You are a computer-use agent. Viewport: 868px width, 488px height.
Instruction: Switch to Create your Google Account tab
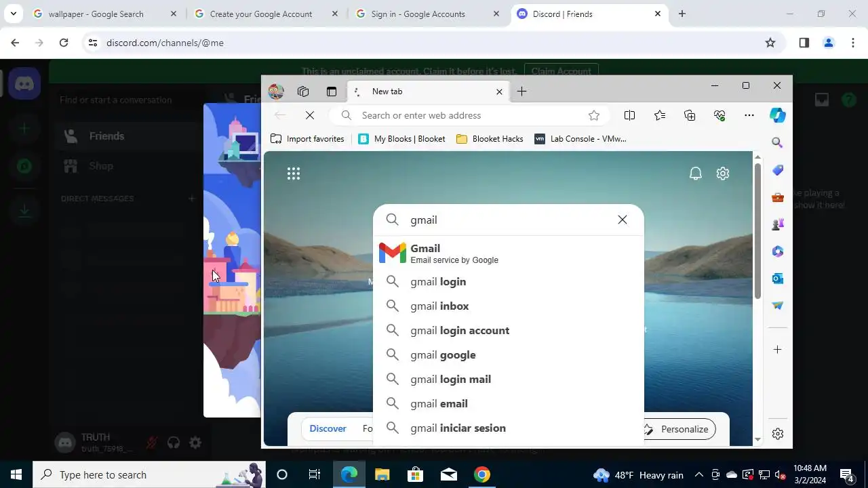(267, 14)
